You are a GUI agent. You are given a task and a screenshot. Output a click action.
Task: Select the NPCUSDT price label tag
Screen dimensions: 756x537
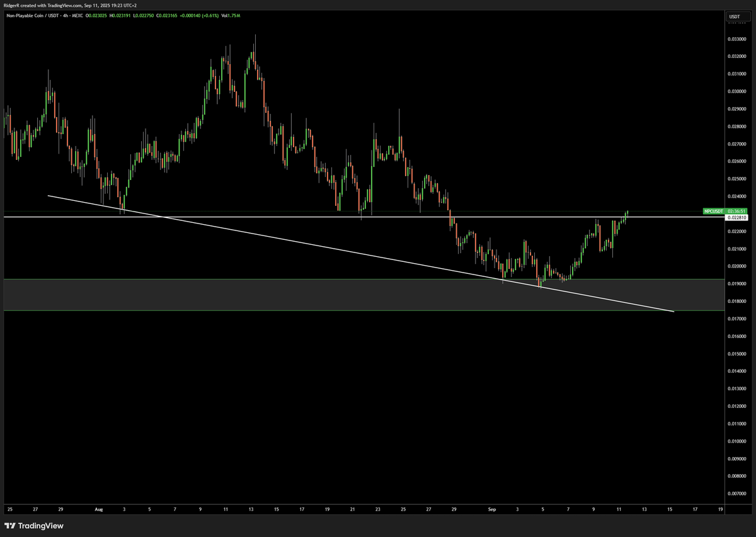(714, 212)
